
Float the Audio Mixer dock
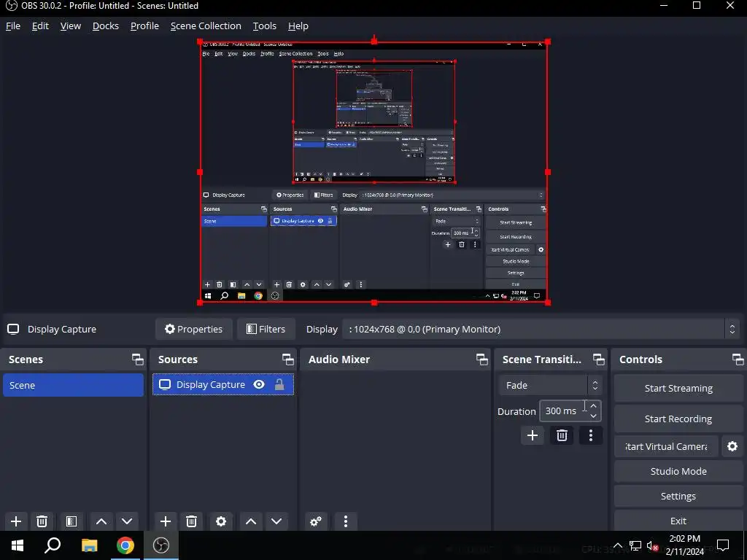click(482, 359)
